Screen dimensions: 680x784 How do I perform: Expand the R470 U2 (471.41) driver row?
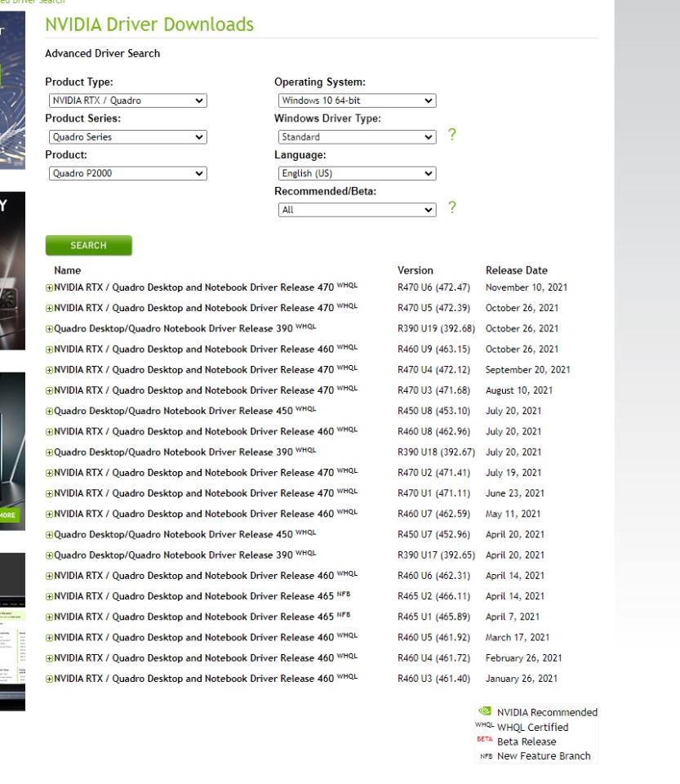49,473
